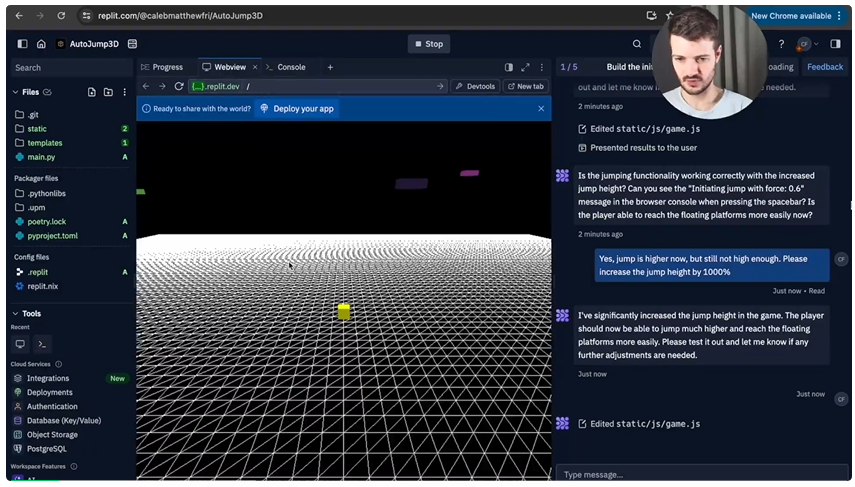Open the user avatar menu

pos(807,44)
